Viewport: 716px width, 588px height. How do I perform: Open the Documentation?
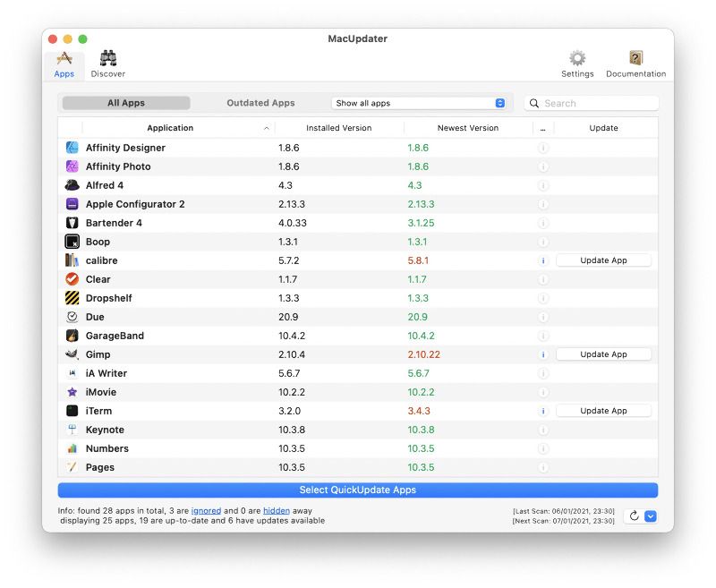coord(635,62)
